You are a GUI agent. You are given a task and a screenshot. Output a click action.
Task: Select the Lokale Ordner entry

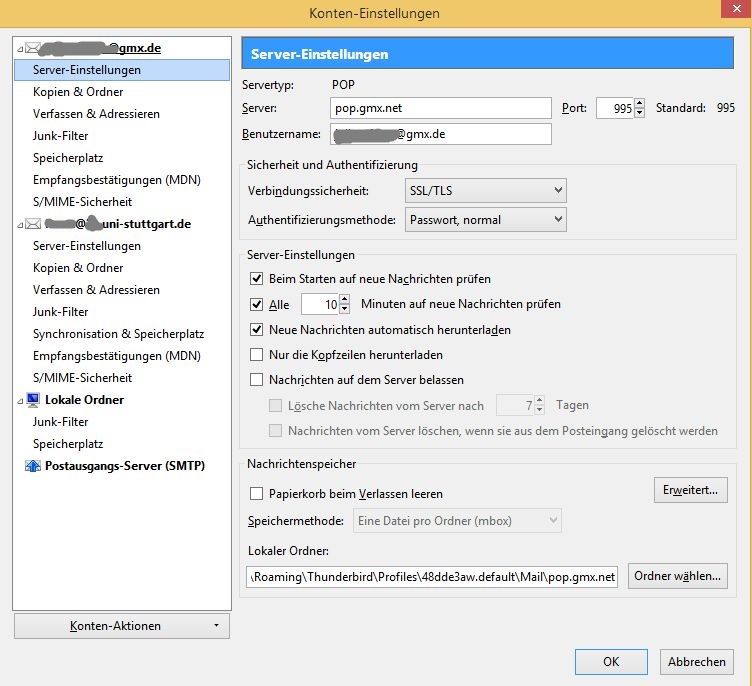[x=84, y=400]
